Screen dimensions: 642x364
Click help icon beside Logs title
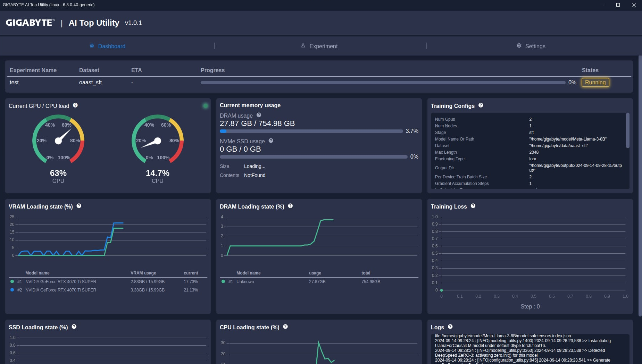450,327
